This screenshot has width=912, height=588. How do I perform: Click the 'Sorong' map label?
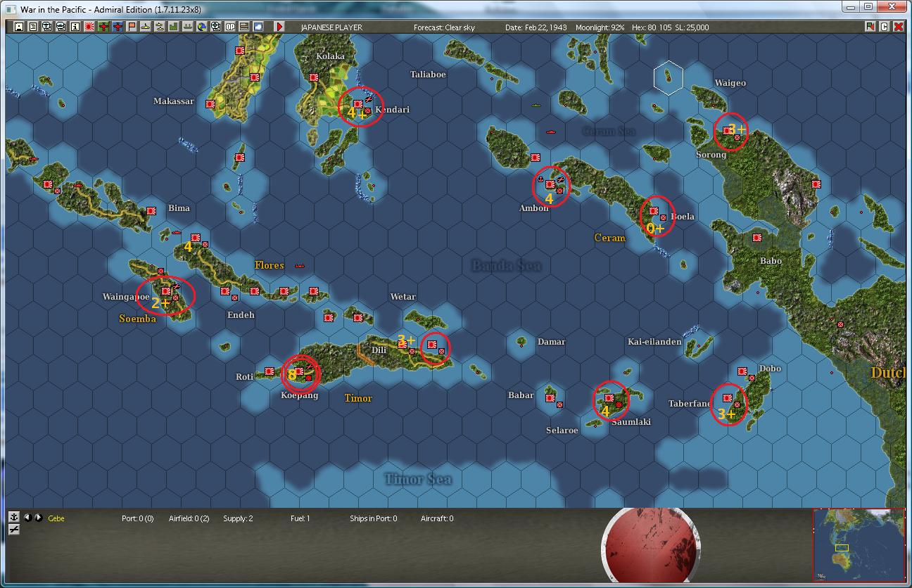[x=711, y=155]
